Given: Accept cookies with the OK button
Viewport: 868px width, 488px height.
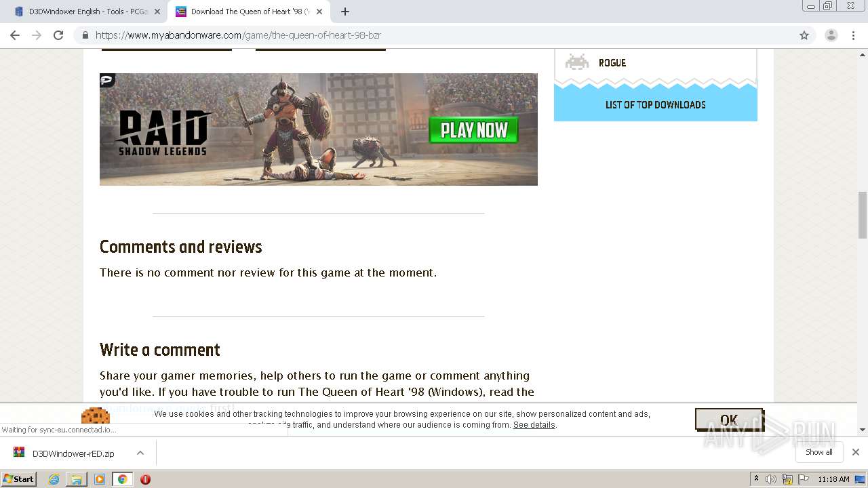Looking at the screenshot, I should (x=729, y=420).
